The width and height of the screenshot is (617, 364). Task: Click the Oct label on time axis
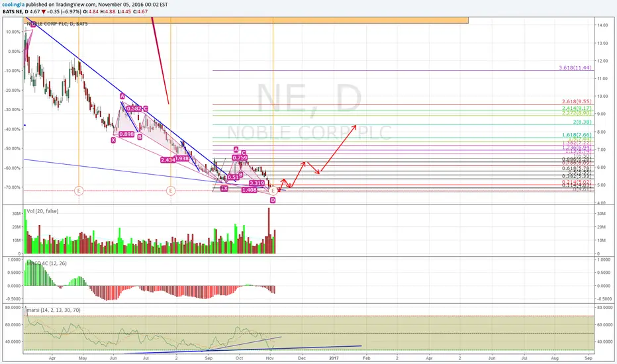pyautogui.click(x=239, y=359)
